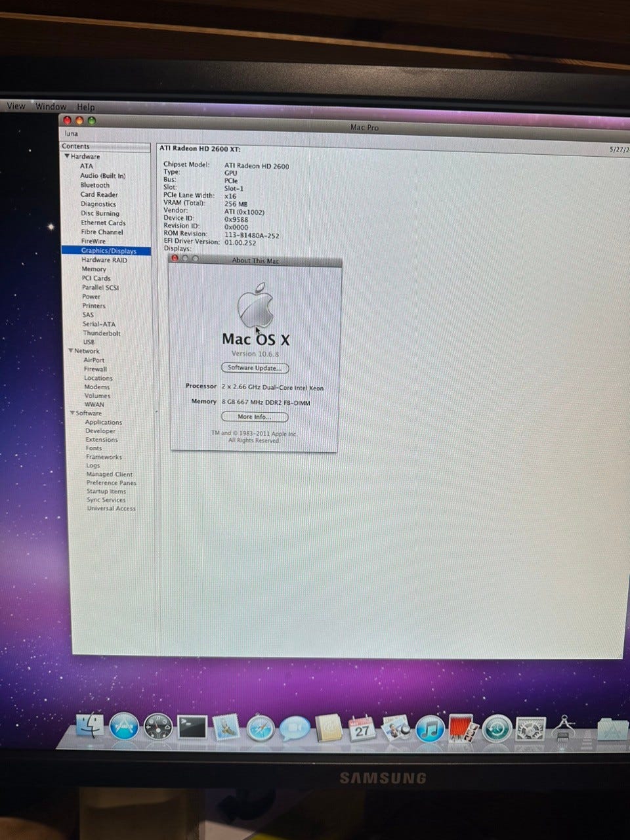Select Hardware RAID in sidebar
Screen dimensions: 630x840
(x=104, y=260)
